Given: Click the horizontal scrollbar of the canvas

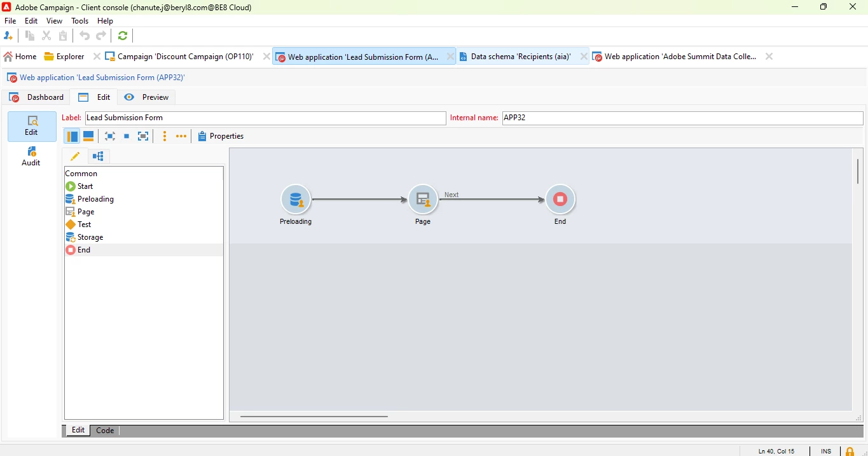Looking at the screenshot, I should 315,417.
